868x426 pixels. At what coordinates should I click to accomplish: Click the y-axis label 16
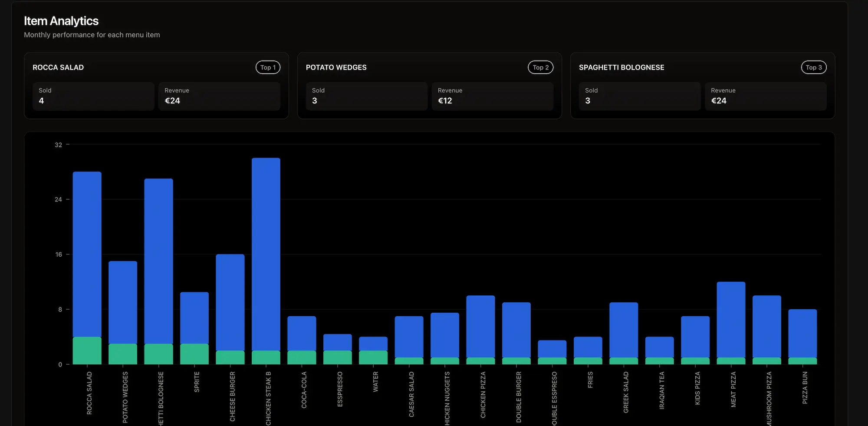tap(59, 254)
